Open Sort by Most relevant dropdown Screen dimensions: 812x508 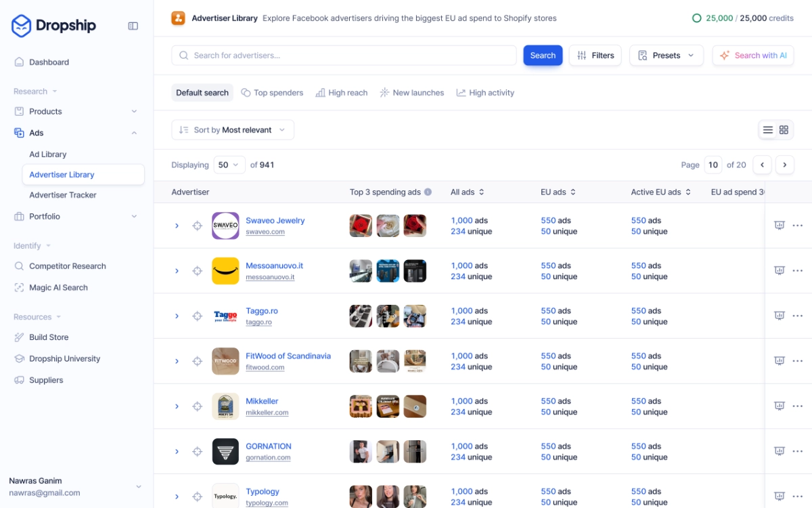point(233,130)
